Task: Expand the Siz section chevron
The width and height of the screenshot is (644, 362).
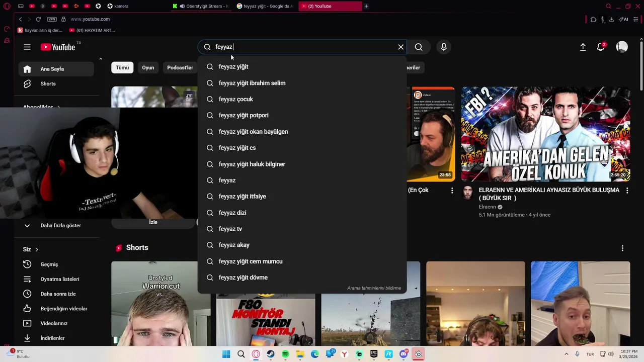Action: pyautogui.click(x=37, y=249)
